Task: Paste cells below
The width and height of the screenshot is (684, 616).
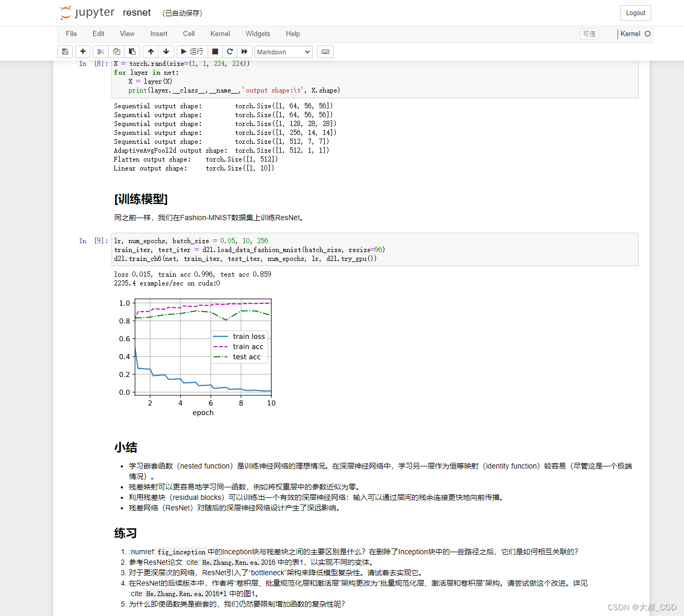Action: pyautogui.click(x=132, y=52)
